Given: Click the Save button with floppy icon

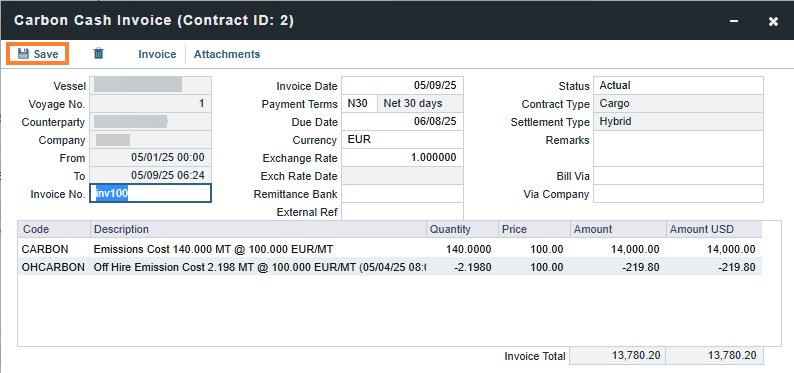Looking at the screenshot, I should click(x=37, y=54).
